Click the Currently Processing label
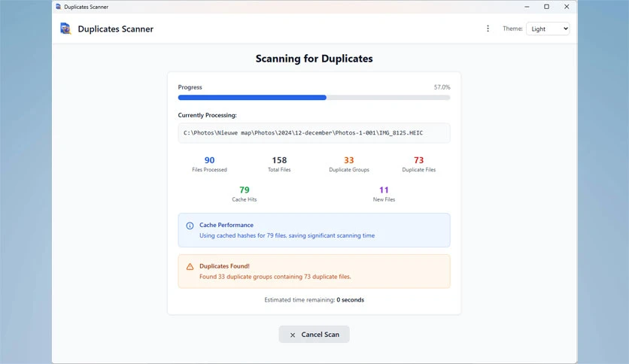The height and width of the screenshot is (364, 629). click(x=208, y=115)
